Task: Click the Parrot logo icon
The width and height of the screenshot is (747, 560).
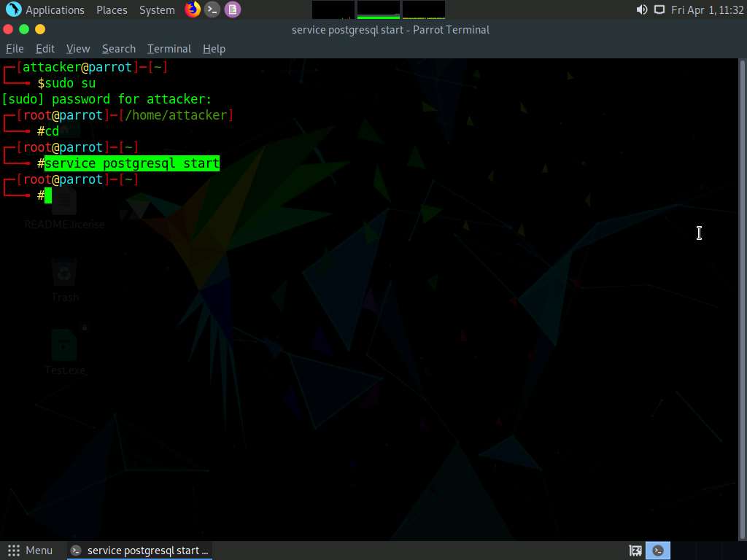Action: tap(13, 9)
